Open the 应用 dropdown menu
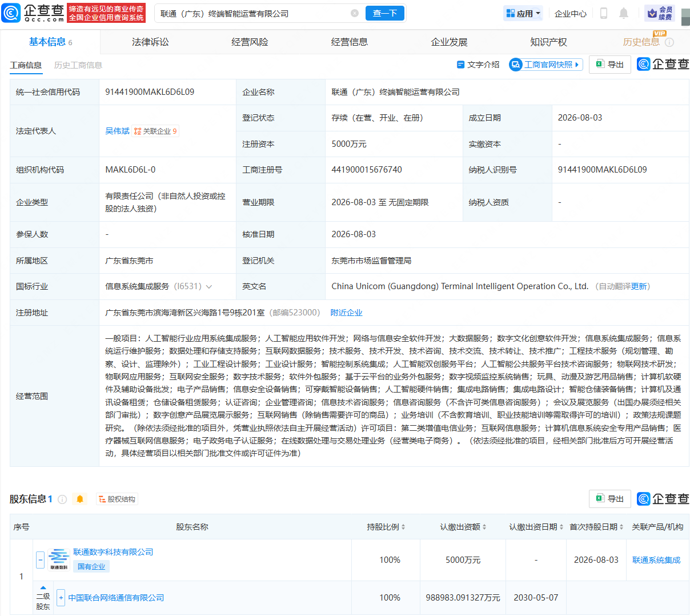Screen dimensions: 690x616 523,13
